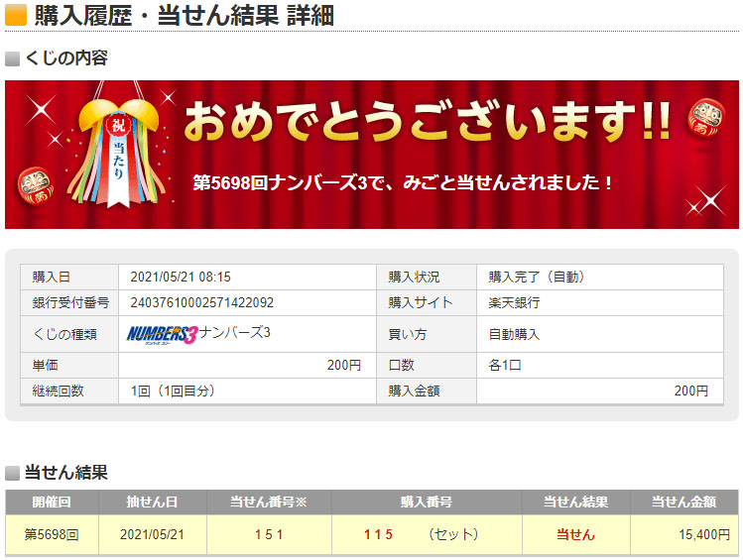
Task: Click the 自動購入 buying method value
Action: [514, 334]
